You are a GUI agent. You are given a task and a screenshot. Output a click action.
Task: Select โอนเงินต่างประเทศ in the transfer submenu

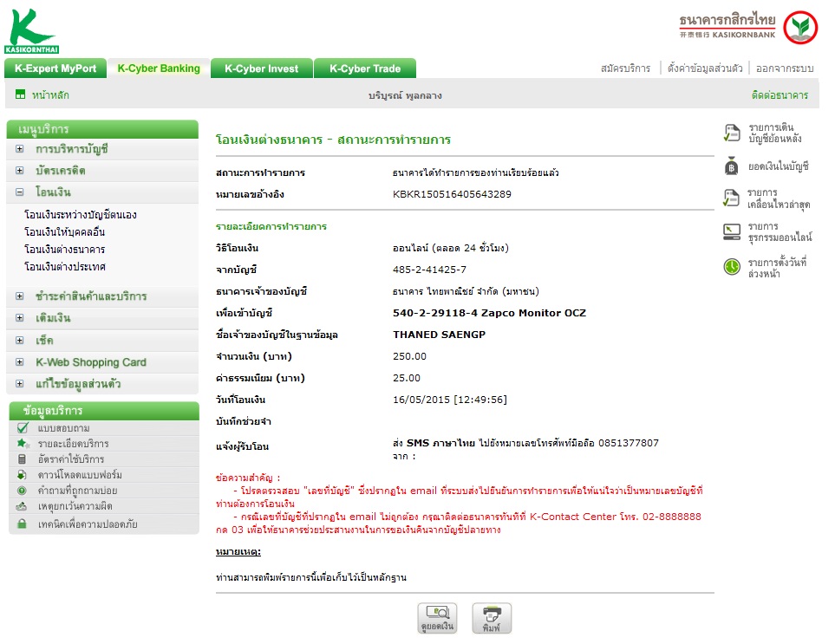[65, 267]
